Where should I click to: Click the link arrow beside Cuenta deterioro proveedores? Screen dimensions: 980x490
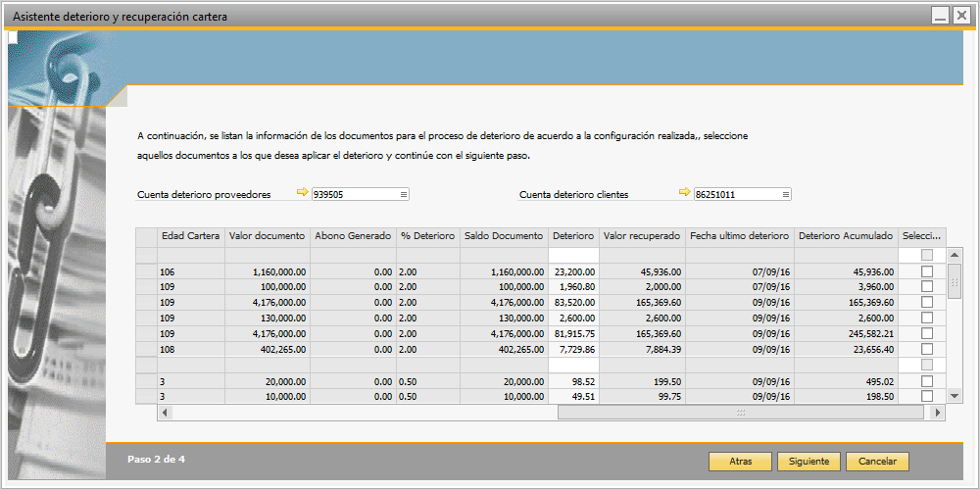click(302, 193)
